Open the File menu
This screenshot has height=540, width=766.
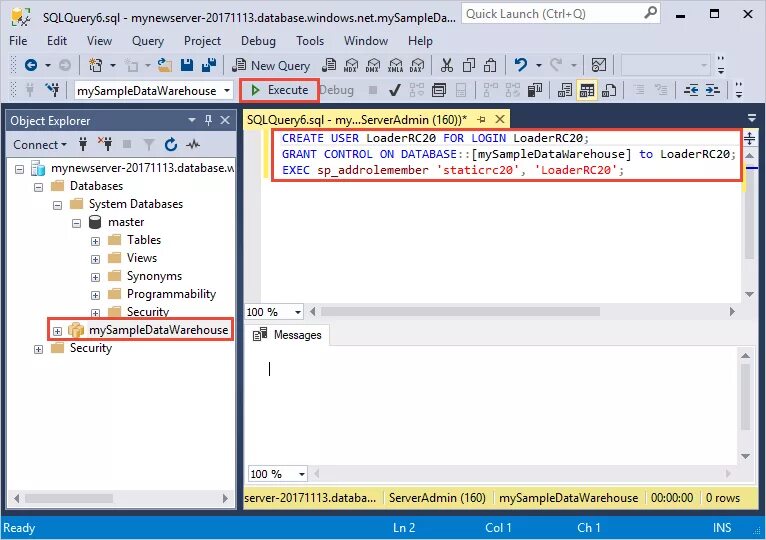click(18, 41)
